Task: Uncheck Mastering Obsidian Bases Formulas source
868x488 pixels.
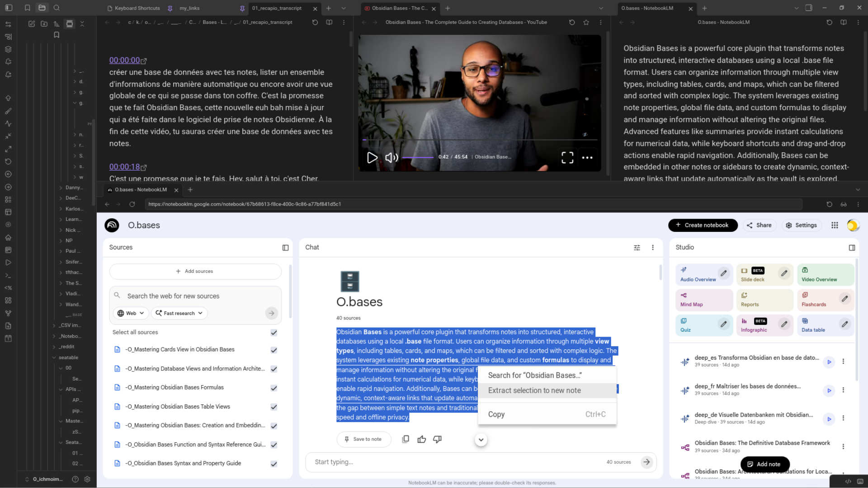Action: (274, 388)
